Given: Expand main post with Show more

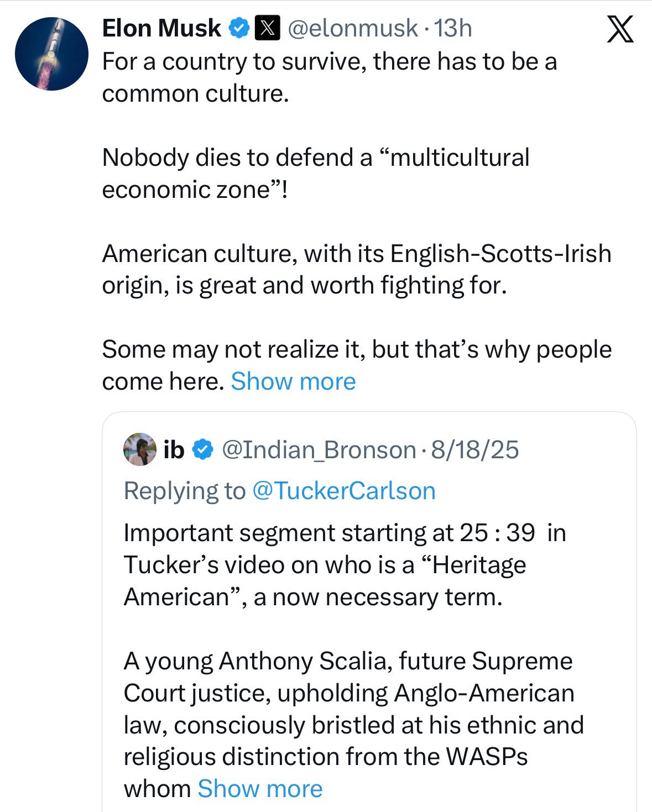Looking at the screenshot, I should (293, 381).
